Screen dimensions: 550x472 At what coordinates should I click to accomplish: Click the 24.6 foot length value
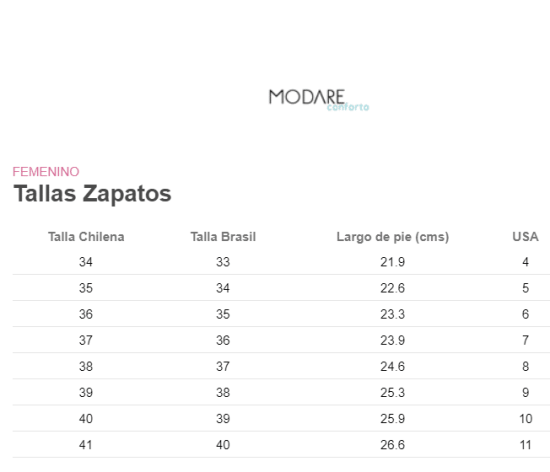[393, 366]
